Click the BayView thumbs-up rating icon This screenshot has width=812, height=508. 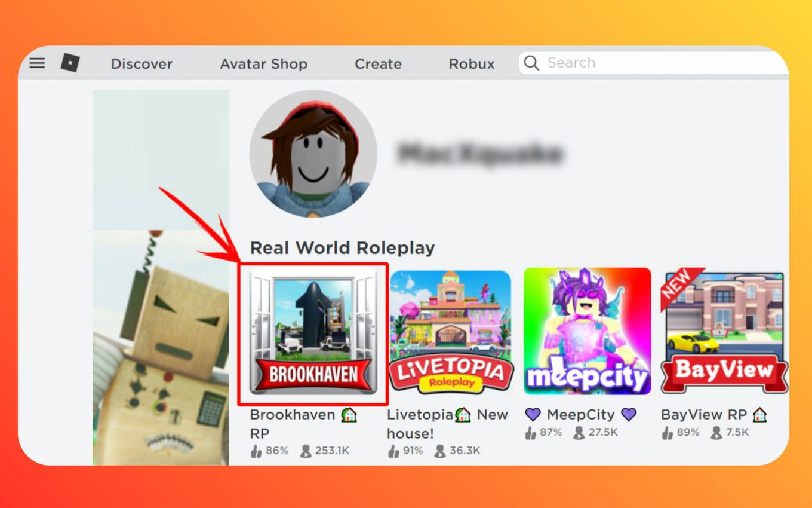tap(668, 433)
